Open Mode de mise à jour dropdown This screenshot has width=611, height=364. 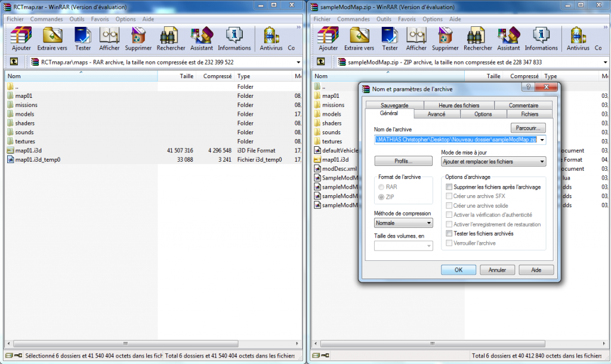(493, 161)
